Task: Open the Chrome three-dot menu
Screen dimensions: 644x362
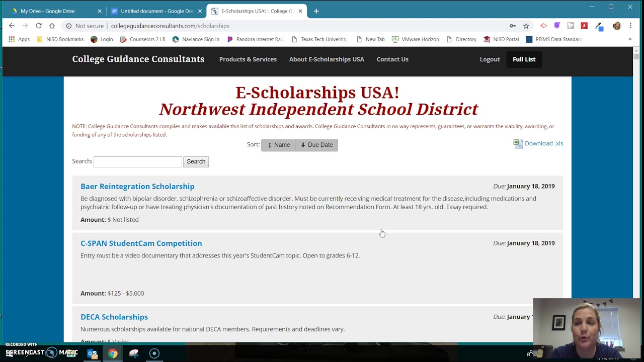Action: [x=630, y=26]
